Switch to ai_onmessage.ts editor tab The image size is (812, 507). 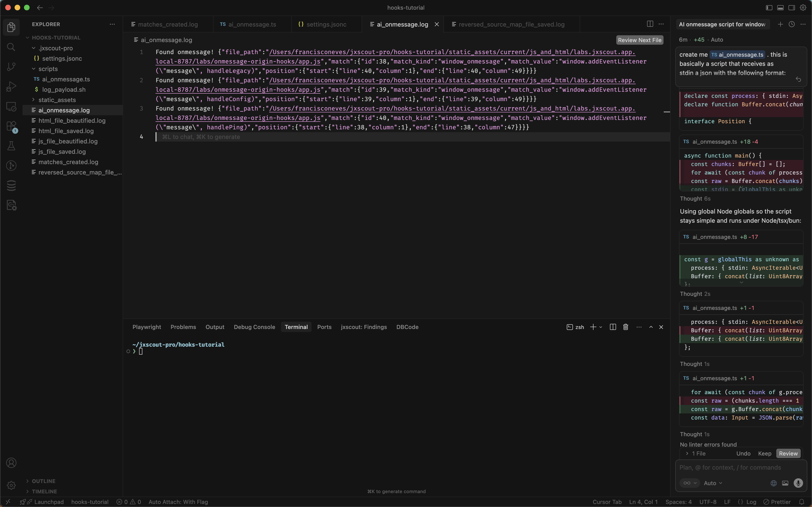[252, 24]
